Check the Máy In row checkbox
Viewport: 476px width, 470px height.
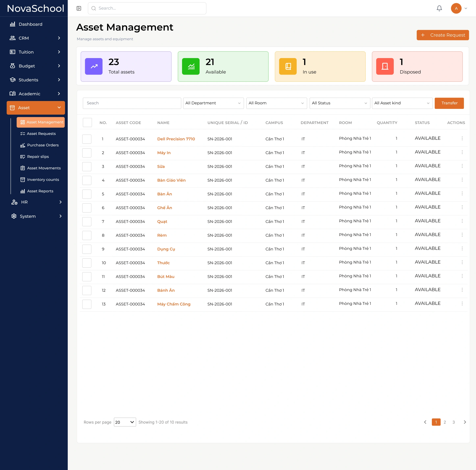[87, 153]
